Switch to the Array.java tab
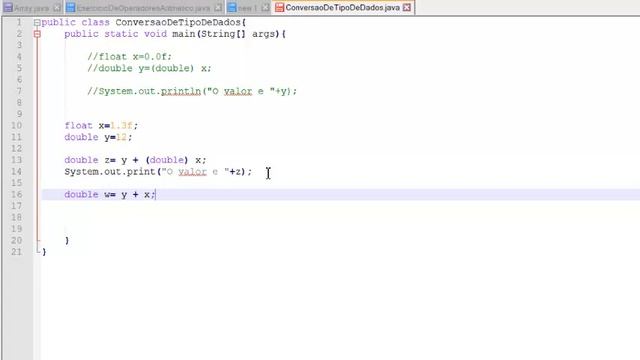The width and height of the screenshot is (640, 360). [32, 8]
